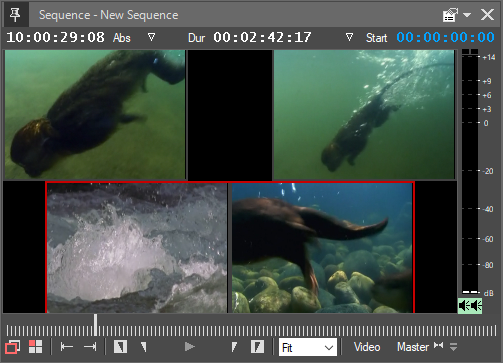Expand the dropdown triangle after Dur timecode
Viewport: 503px width, 363px height.
pos(349,37)
